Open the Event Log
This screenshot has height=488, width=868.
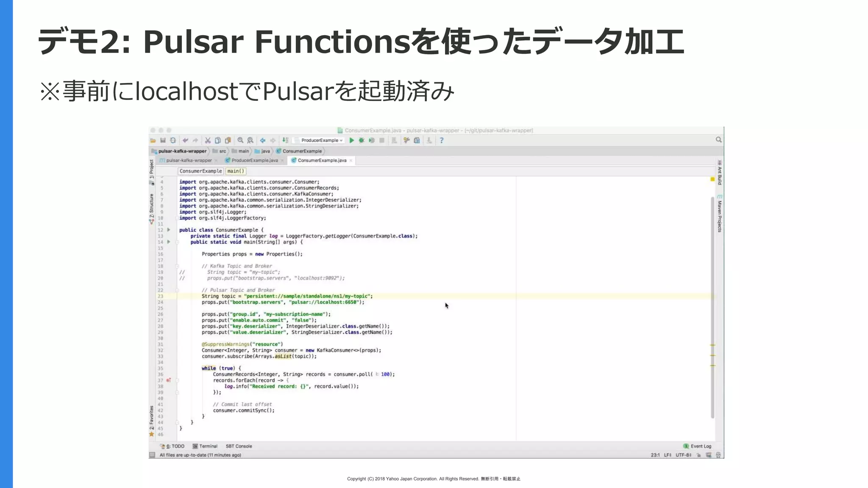click(x=698, y=446)
